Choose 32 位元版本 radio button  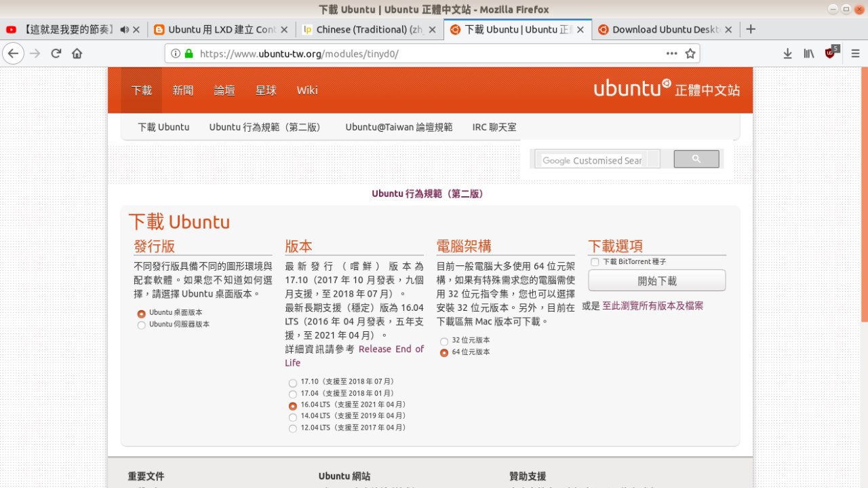tap(444, 341)
